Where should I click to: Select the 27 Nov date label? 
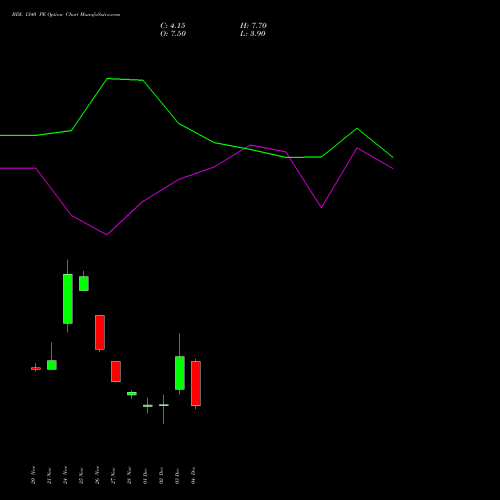pos(113,475)
